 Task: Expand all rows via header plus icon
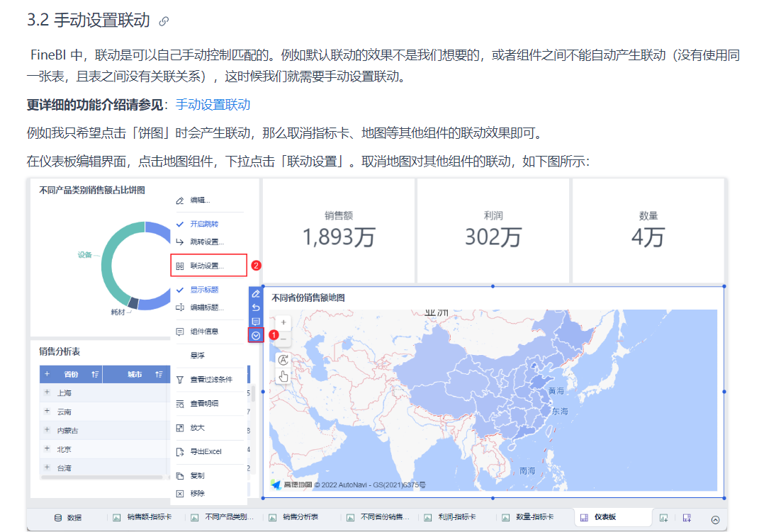point(47,374)
